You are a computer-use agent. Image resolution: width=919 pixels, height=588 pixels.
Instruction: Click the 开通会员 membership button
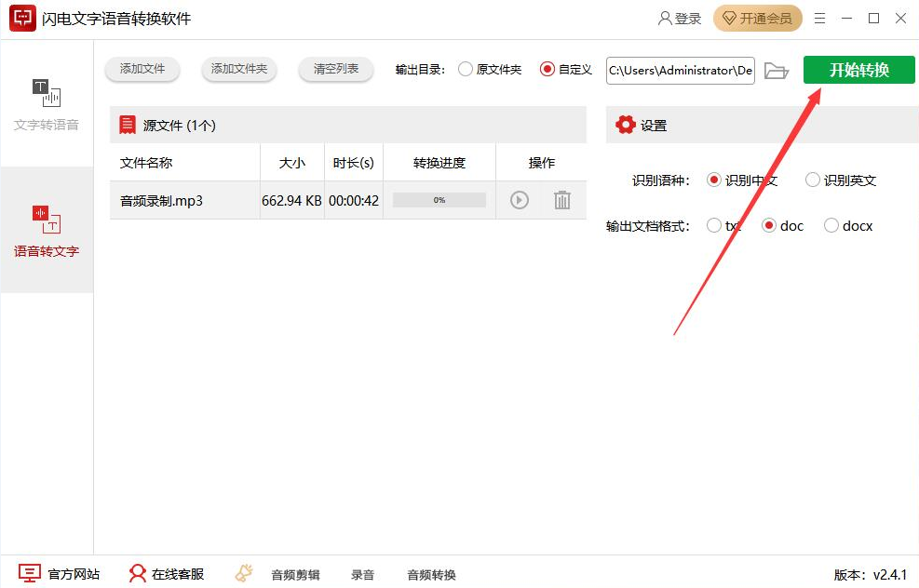[757, 19]
